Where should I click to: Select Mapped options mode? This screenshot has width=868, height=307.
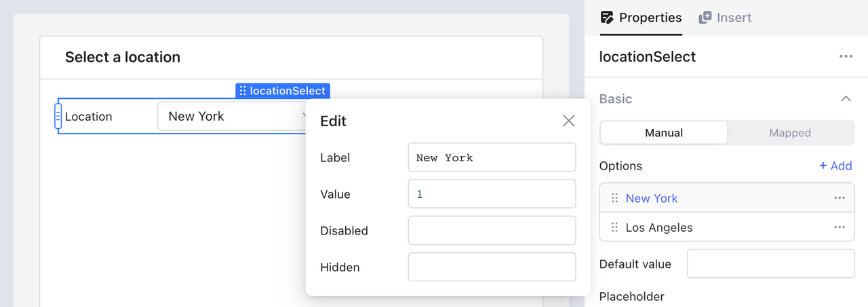789,133
